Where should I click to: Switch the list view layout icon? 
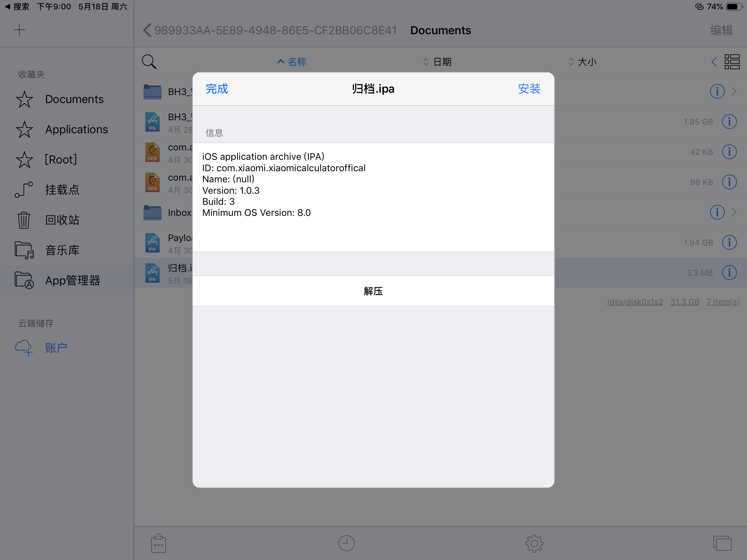(732, 62)
